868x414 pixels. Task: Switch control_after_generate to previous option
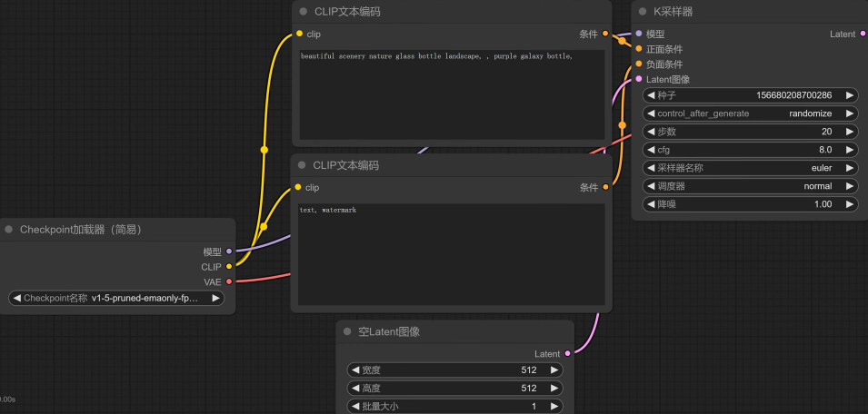pyautogui.click(x=651, y=113)
